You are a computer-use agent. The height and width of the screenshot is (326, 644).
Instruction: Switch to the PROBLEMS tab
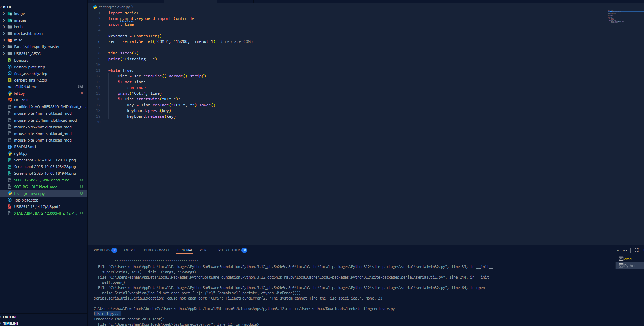(102, 250)
